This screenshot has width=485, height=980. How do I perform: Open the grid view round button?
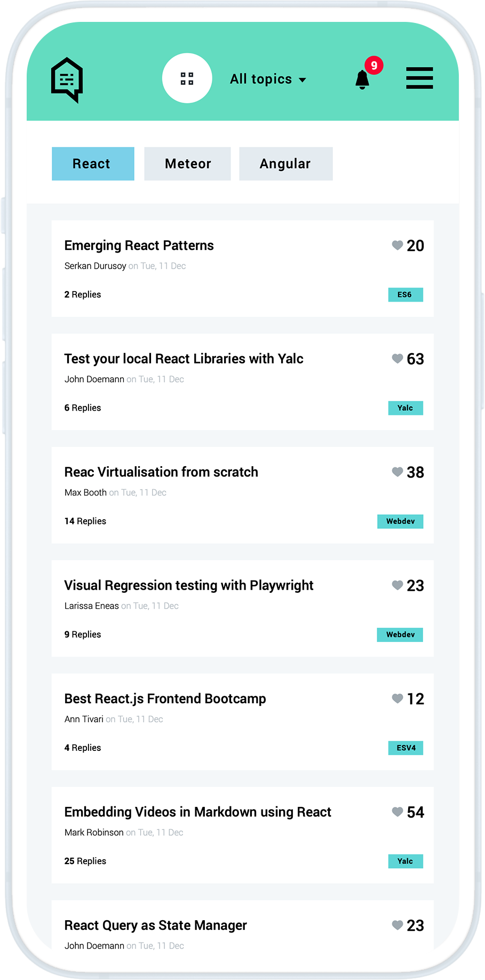point(187,79)
